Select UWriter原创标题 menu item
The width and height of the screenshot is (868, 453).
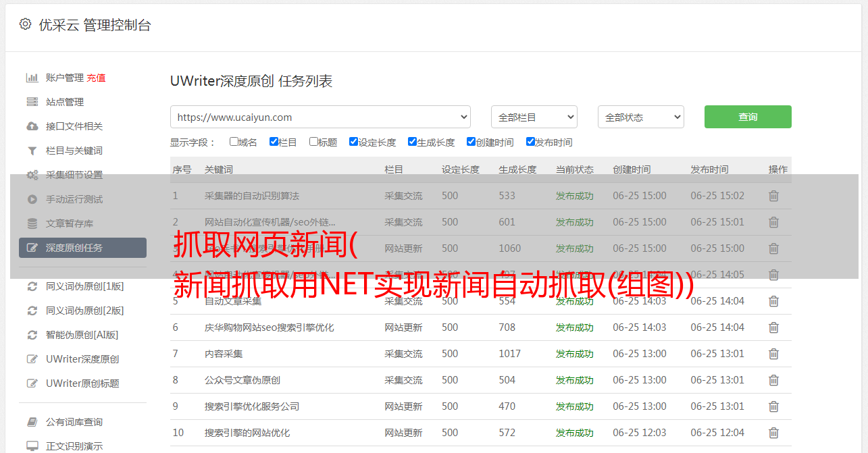tap(82, 383)
